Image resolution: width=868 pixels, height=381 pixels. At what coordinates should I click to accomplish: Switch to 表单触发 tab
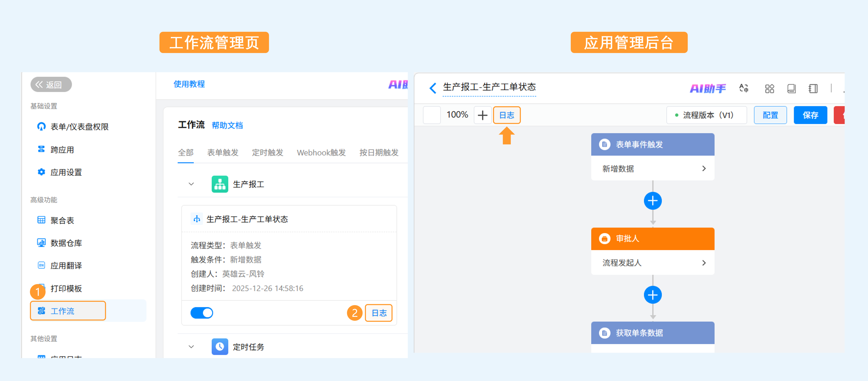[222, 153]
